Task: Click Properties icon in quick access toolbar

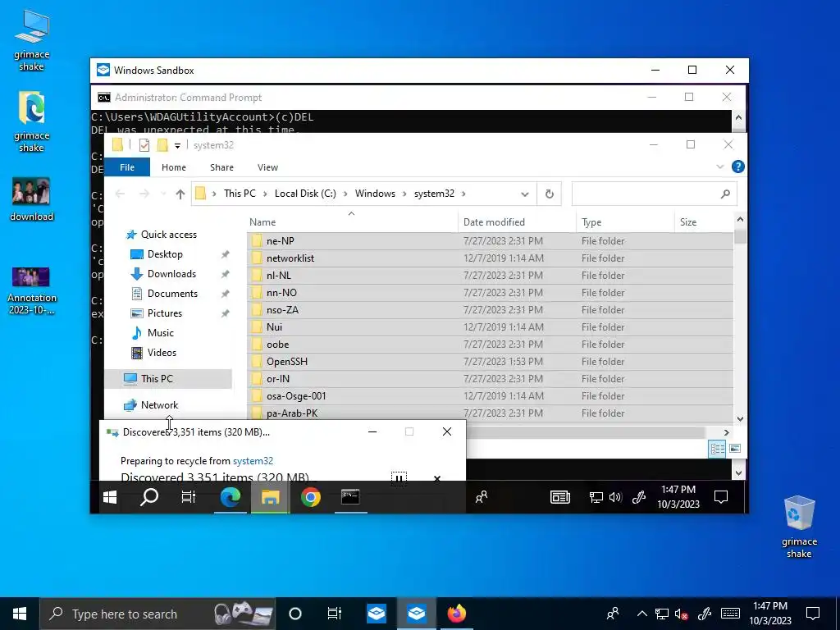Action: [x=144, y=144]
